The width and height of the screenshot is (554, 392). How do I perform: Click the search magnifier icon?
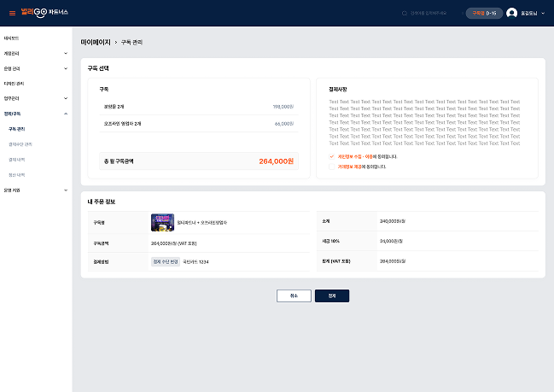point(405,13)
